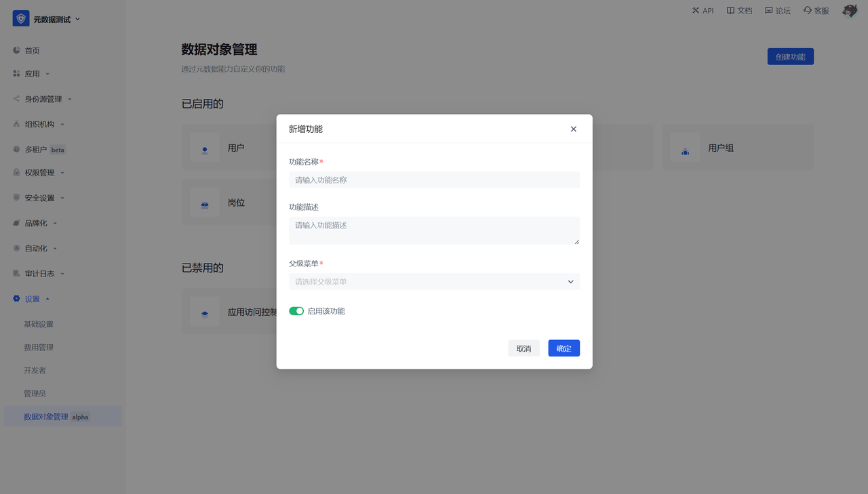Click the 用户组 card icon
Image resolution: width=868 pixels, height=494 pixels.
click(x=685, y=148)
